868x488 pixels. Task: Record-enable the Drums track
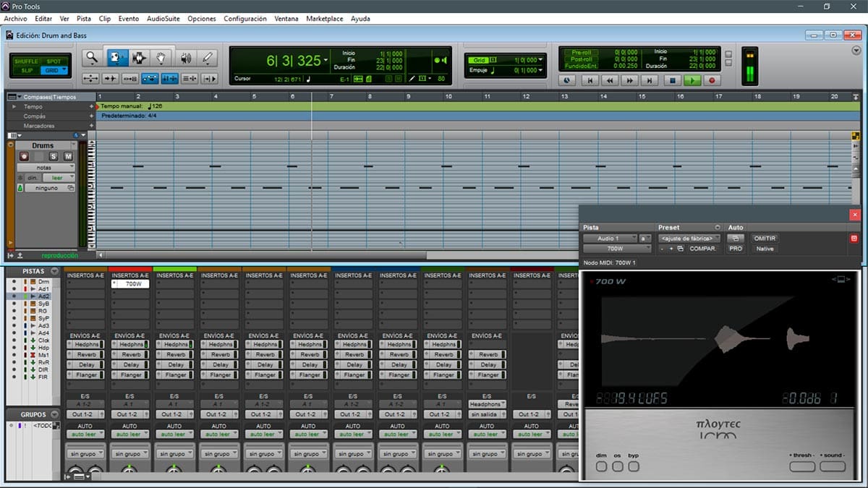point(24,156)
